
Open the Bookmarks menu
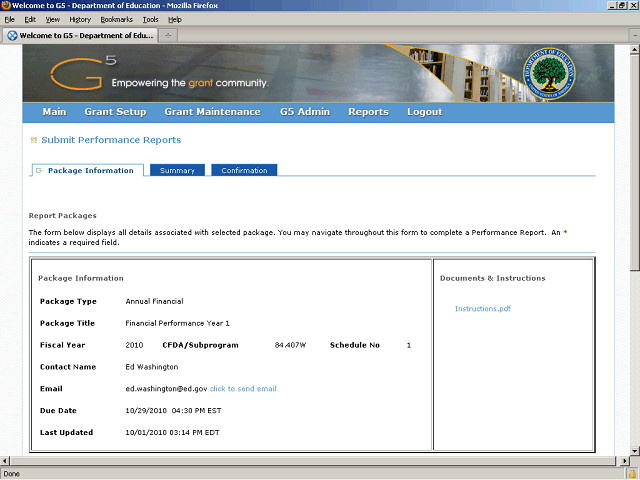click(x=117, y=20)
